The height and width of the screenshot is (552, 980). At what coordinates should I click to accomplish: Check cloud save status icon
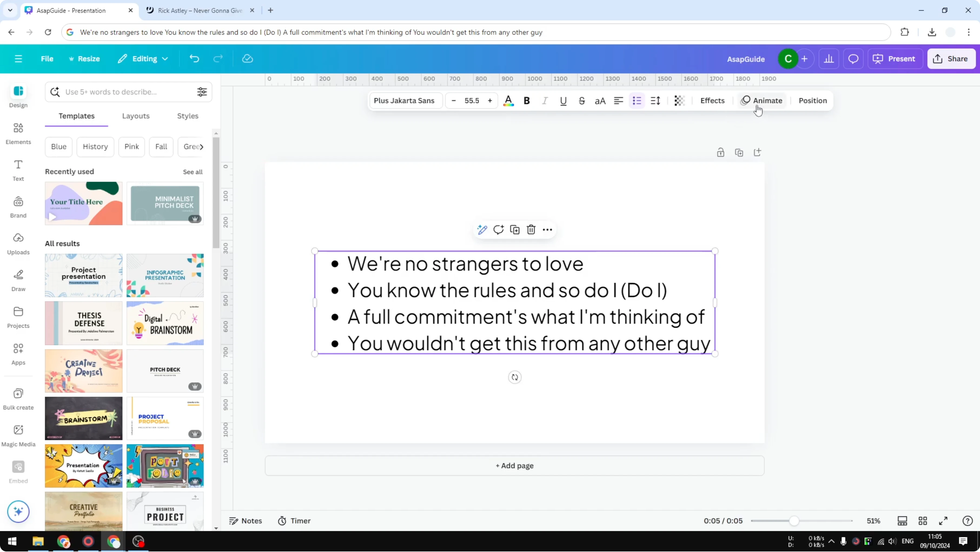coord(248,59)
